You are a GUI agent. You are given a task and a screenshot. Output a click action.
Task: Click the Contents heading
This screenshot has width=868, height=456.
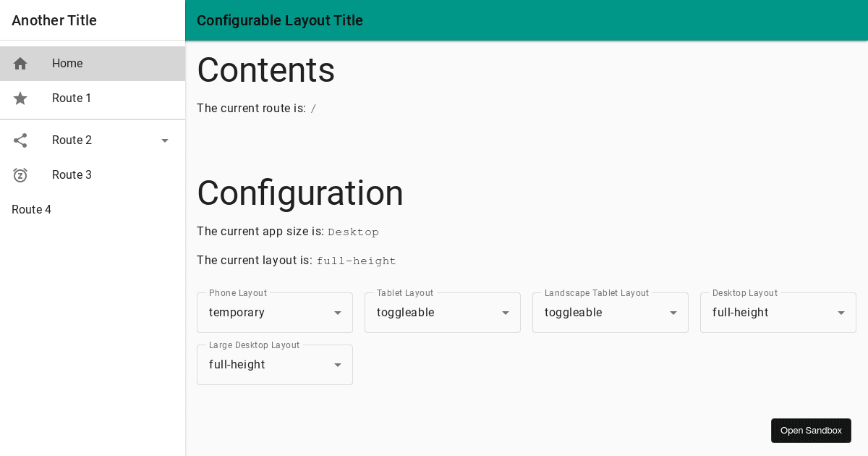coord(266,70)
